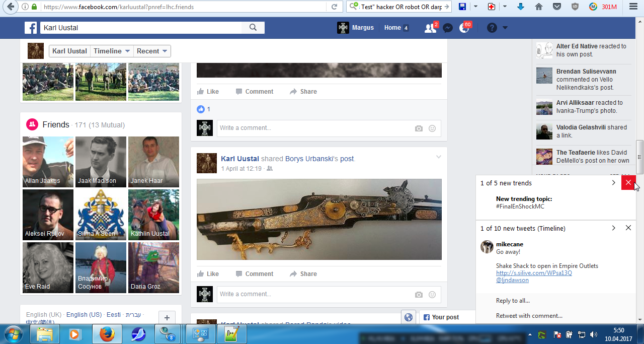This screenshot has height=344, width=644.
Task: Open the Firefox hamburger menu
Action: [632, 7]
